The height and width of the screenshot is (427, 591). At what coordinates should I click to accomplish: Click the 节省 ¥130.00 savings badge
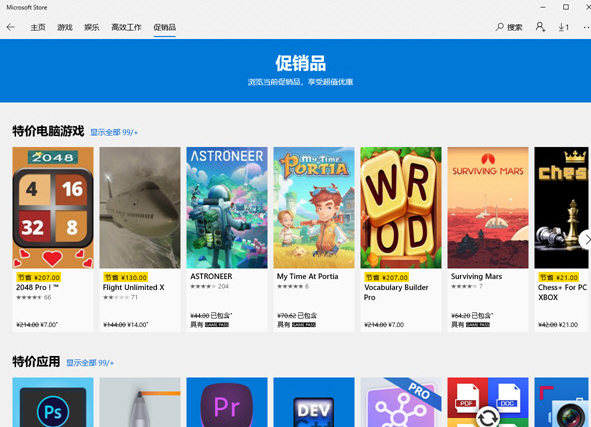[126, 277]
